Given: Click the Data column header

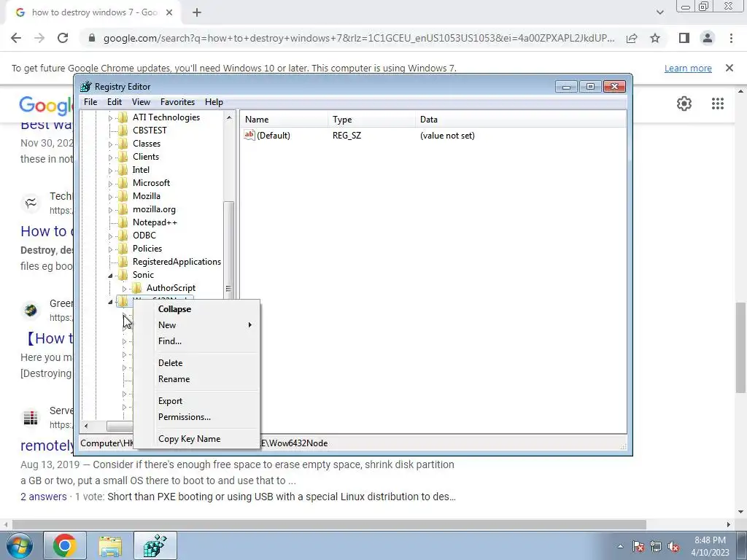Looking at the screenshot, I should click(521, 120).
